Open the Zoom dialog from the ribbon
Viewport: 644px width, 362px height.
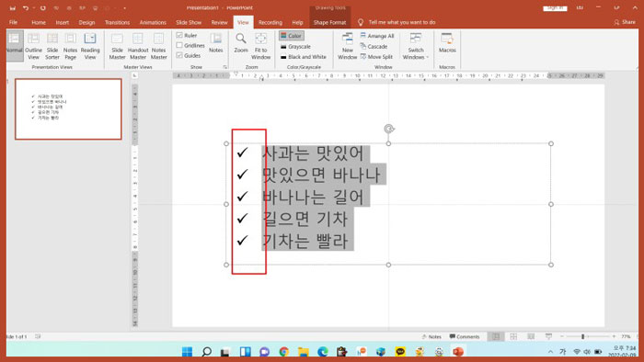(x=241, y=42)
